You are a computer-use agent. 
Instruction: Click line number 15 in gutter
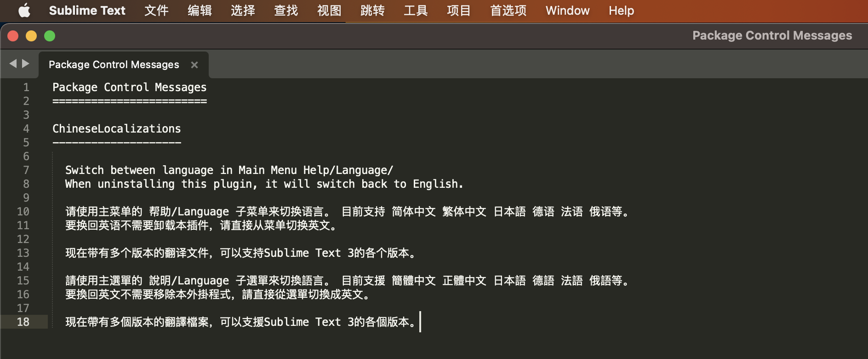pyautogui.click(x=23, y=281)
